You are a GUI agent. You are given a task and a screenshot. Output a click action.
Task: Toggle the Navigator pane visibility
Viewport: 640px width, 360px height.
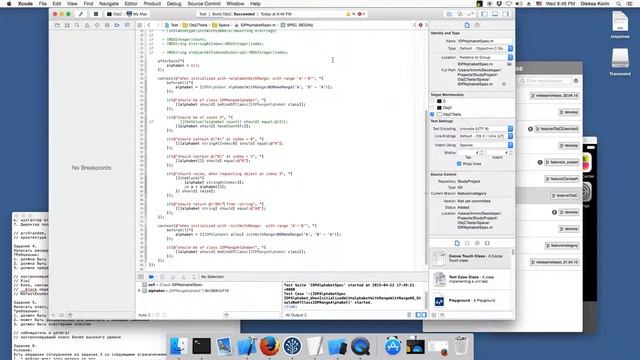point(484,14)
